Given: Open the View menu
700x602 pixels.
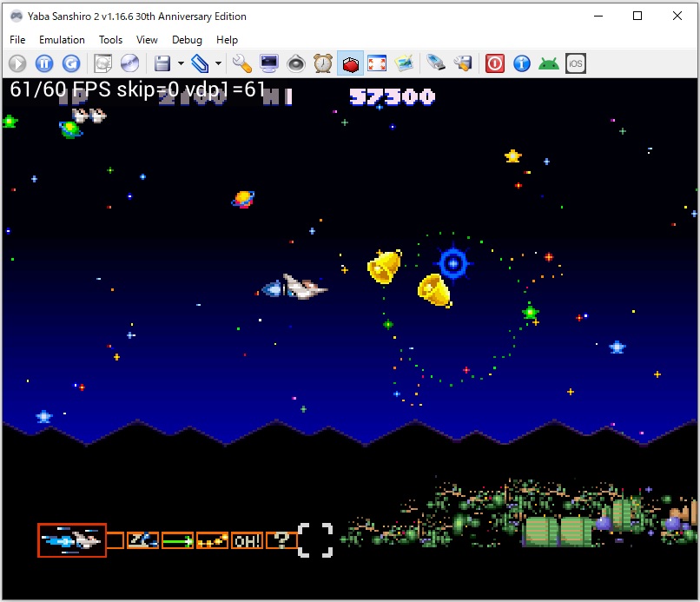Looking at the screenshot, I should coord(147,40).
